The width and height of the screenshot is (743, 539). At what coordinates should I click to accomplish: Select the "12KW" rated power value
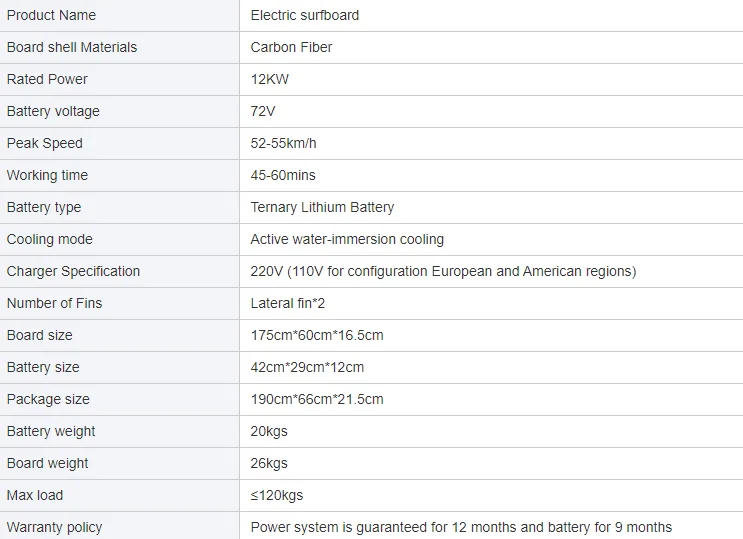(269, 79)
